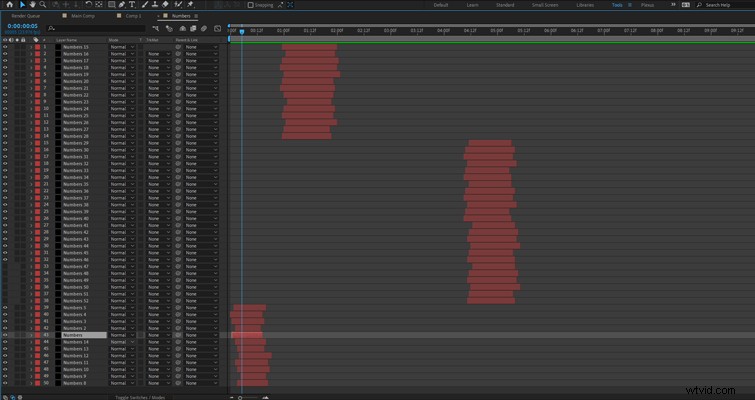The height and width of the screenshot is (400, 755).
Task: Toggle the Frame Blending icon
Action: tap(193, 28)
